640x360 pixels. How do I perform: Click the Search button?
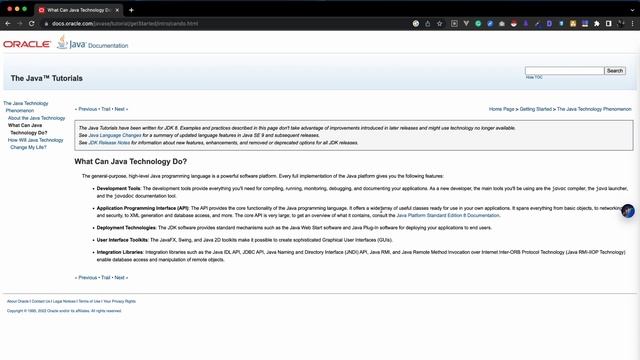615,71
